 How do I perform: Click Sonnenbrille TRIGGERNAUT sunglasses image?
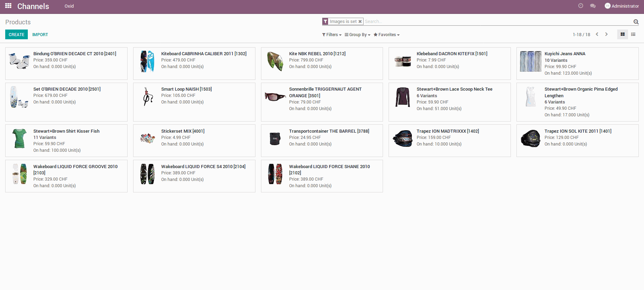point(275,96)
